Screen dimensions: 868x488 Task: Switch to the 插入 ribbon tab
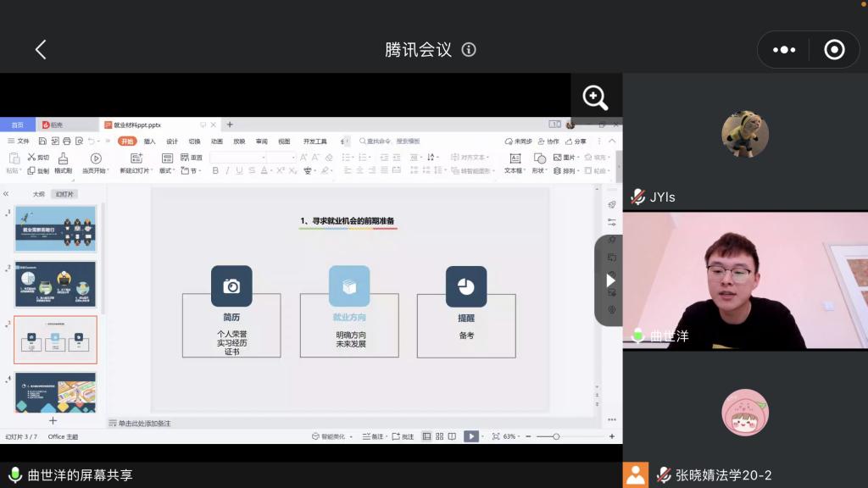tap(150, 141)
